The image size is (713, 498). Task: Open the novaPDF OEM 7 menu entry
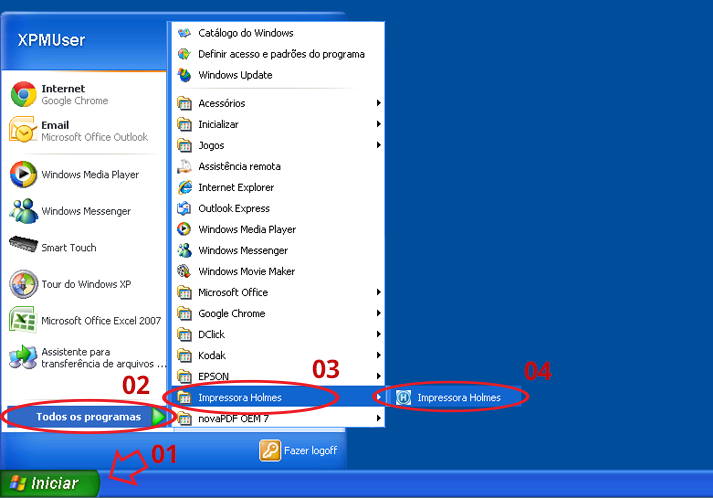(279, 418)
